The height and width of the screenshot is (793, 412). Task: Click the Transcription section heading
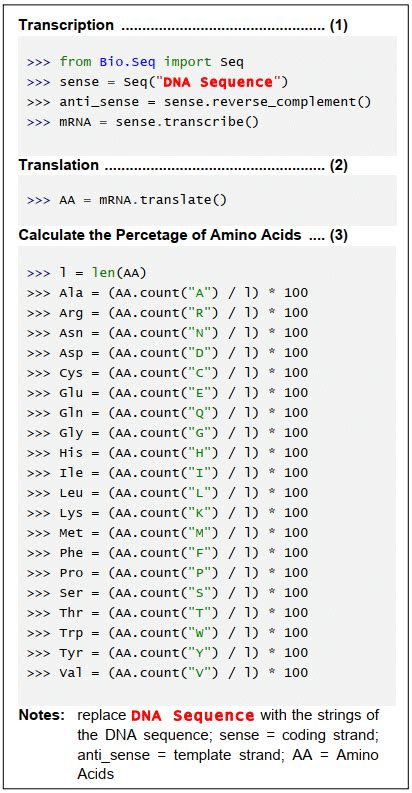(66, 26)
